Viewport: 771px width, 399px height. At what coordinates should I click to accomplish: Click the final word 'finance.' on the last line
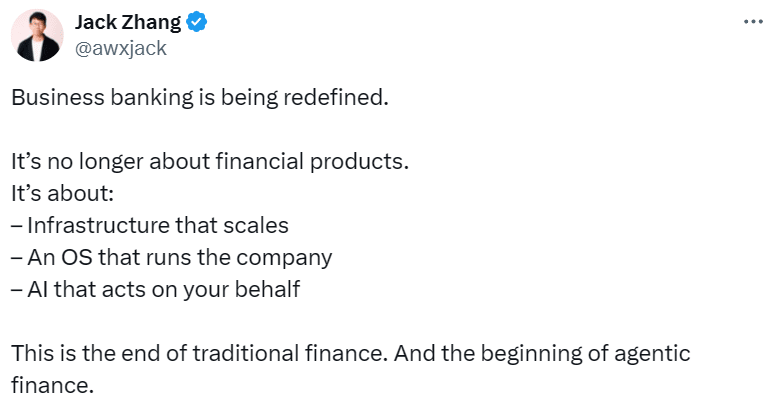point(52,385)
